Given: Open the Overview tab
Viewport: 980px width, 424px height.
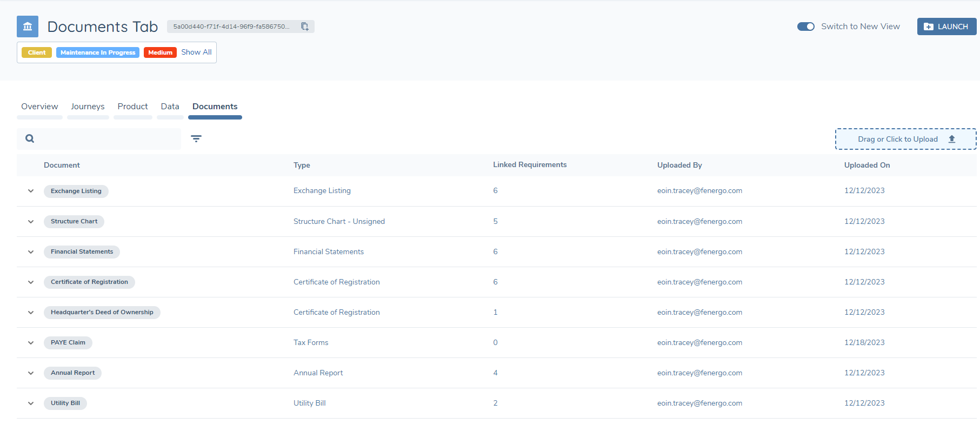Looking at the screenshot, I should [39, 107].
